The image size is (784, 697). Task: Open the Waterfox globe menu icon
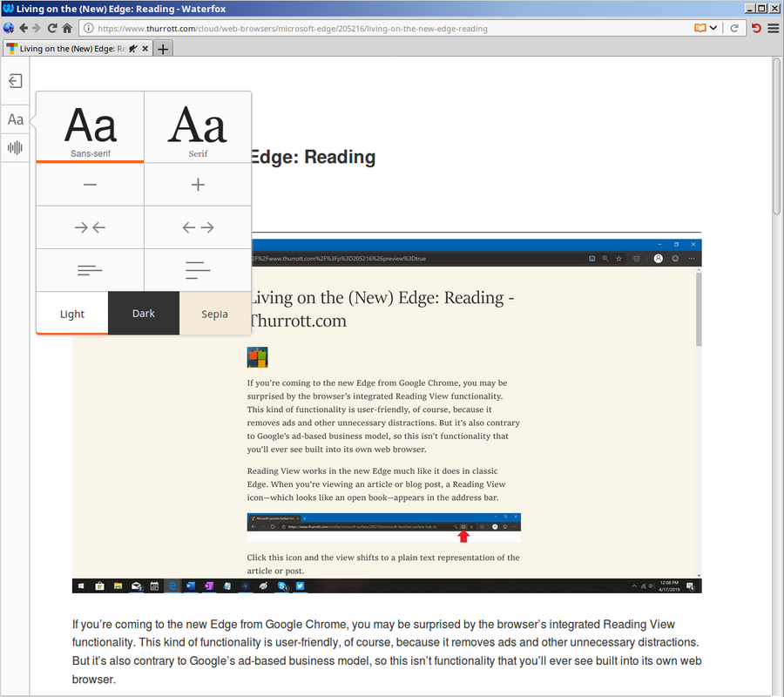8,28
